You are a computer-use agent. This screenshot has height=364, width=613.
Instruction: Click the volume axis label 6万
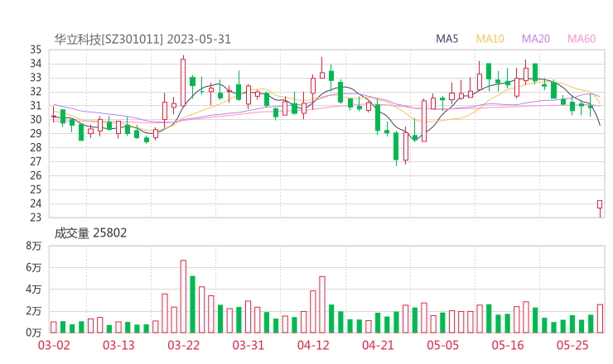click(x=34, y=267)
